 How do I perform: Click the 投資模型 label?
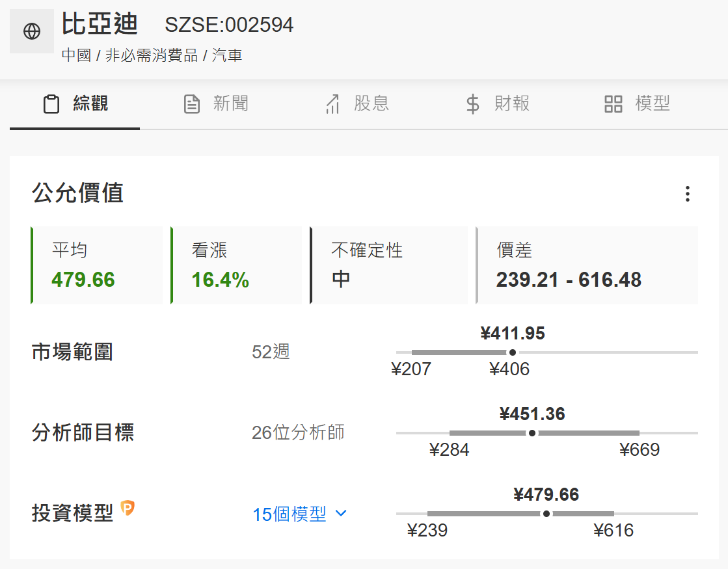72,513
